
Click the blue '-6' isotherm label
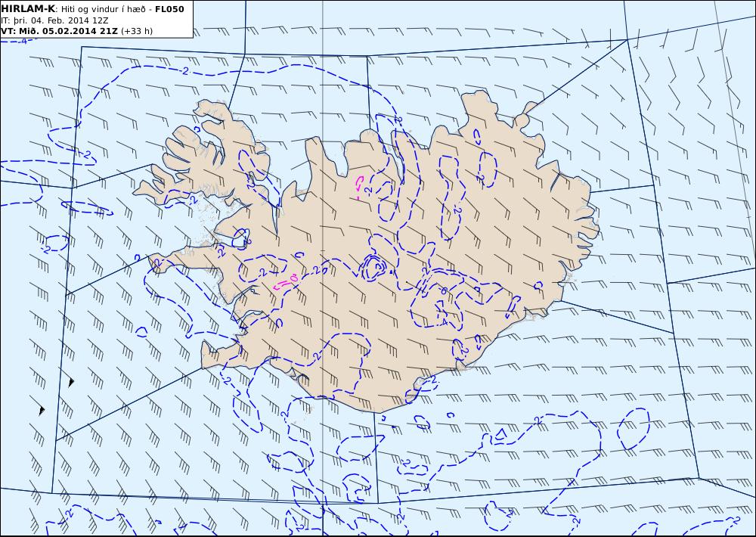point(442,290)
